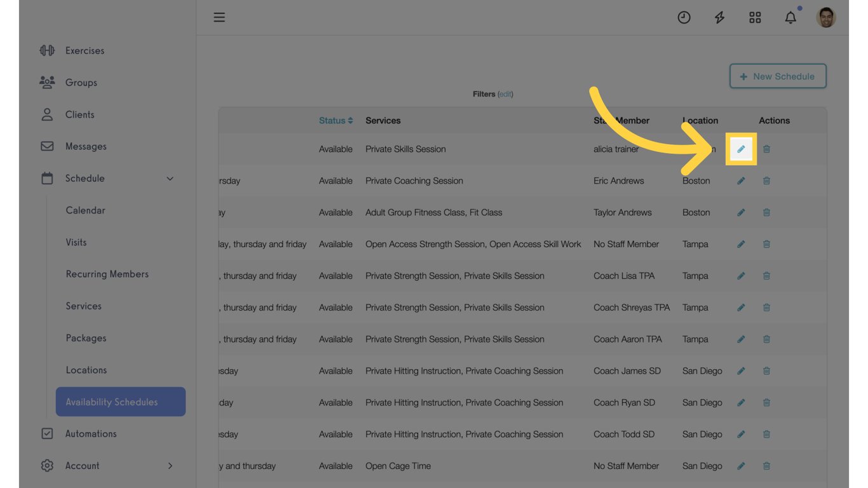This screenshot has width=868, height=488.
Task: Open the quick actions lightning bolt icon
Action: [719, 17]
